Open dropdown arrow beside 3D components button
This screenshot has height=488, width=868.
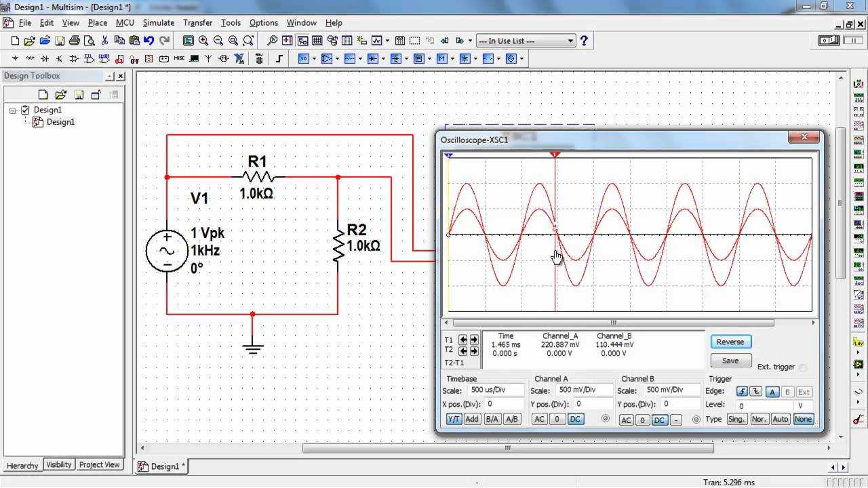[314, 58]
